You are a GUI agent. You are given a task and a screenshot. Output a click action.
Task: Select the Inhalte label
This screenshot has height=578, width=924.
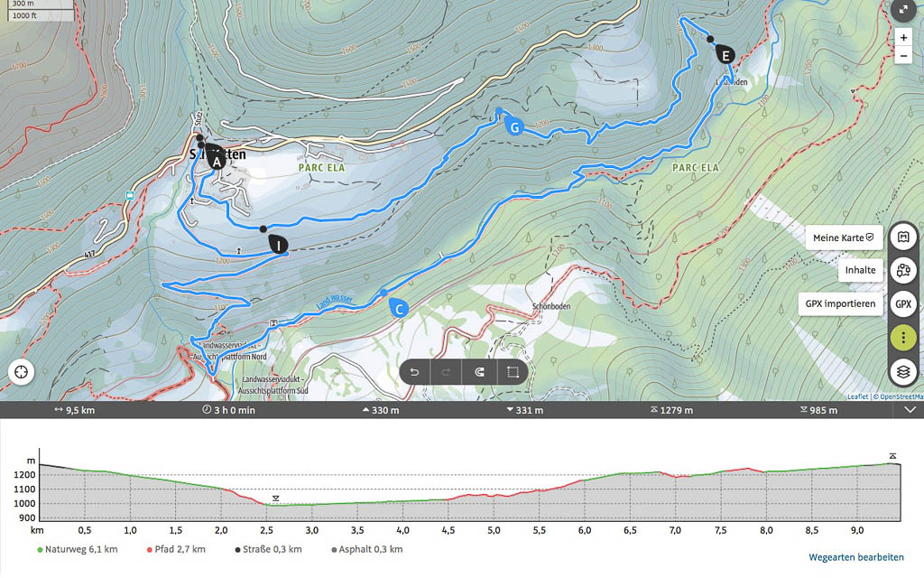click(x=860, y=270)
